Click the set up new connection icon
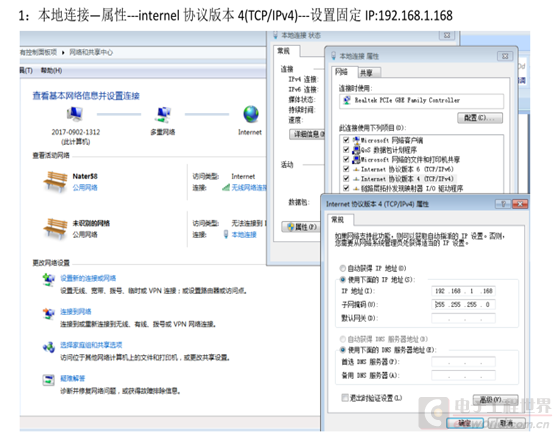Screen dimensions: 558x436 [48, 280]
